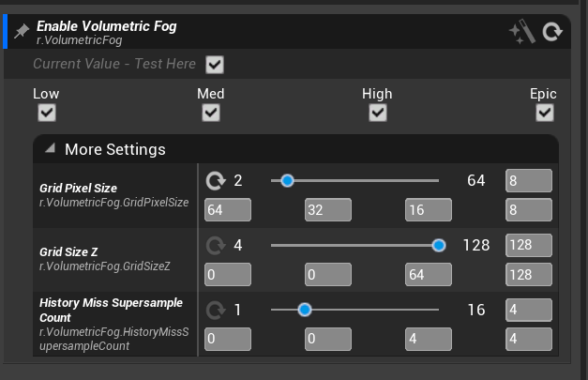Click Grid Size Z current value field 128

[x=528, y=245]
